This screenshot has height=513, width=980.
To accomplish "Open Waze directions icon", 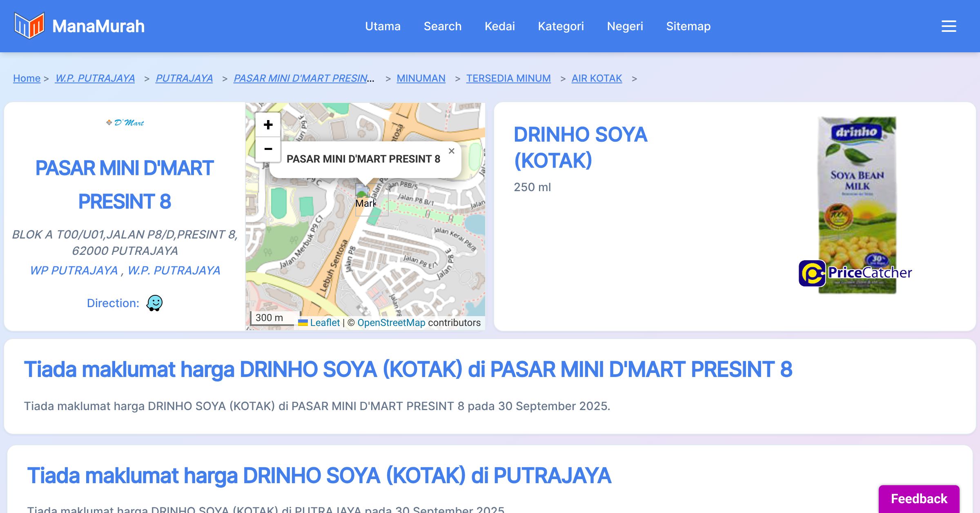I will click(154, 303).
